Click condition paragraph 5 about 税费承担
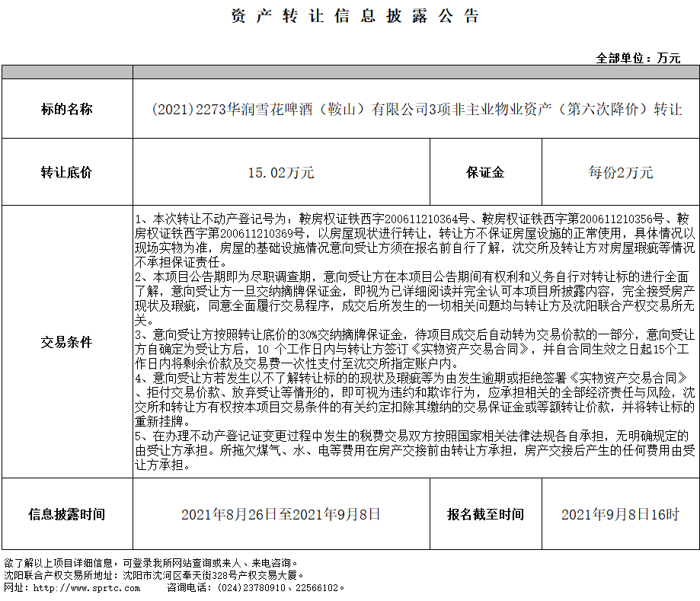The image size is (700, 601). (x=415, y=449)
